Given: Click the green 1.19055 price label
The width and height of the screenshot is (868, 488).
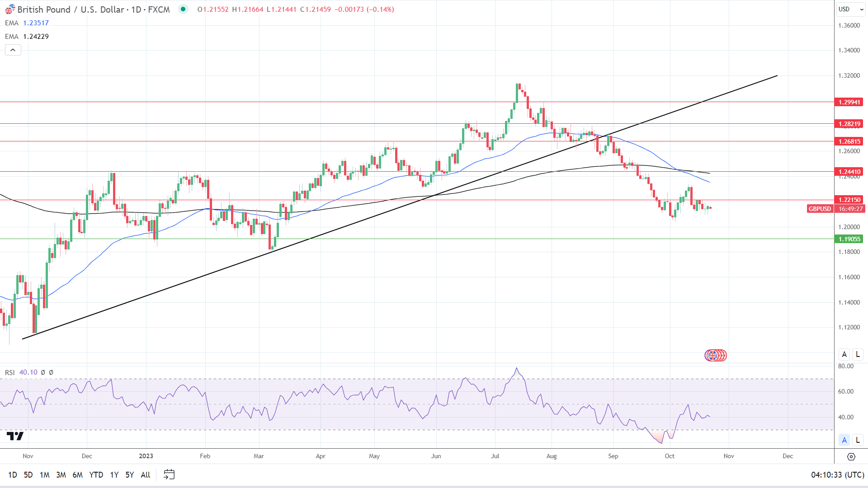Looking at the screenshot, I should point(849,239).
